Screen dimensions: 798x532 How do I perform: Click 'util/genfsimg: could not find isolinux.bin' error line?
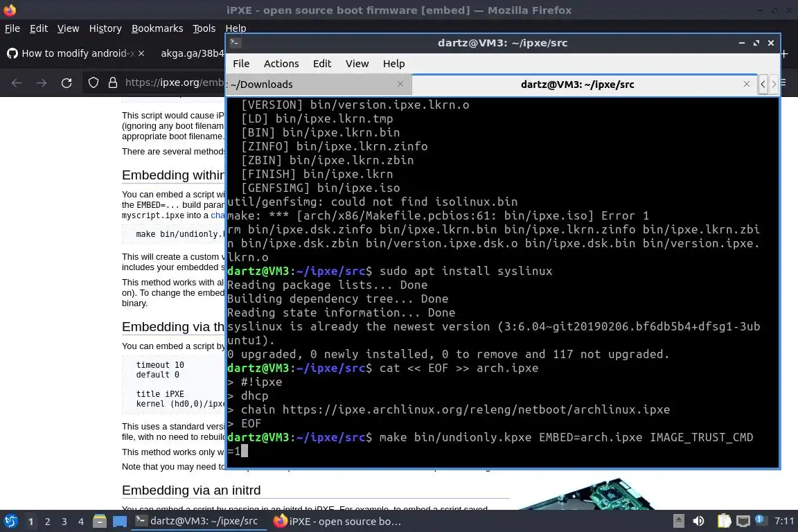(x=372, y=202)
